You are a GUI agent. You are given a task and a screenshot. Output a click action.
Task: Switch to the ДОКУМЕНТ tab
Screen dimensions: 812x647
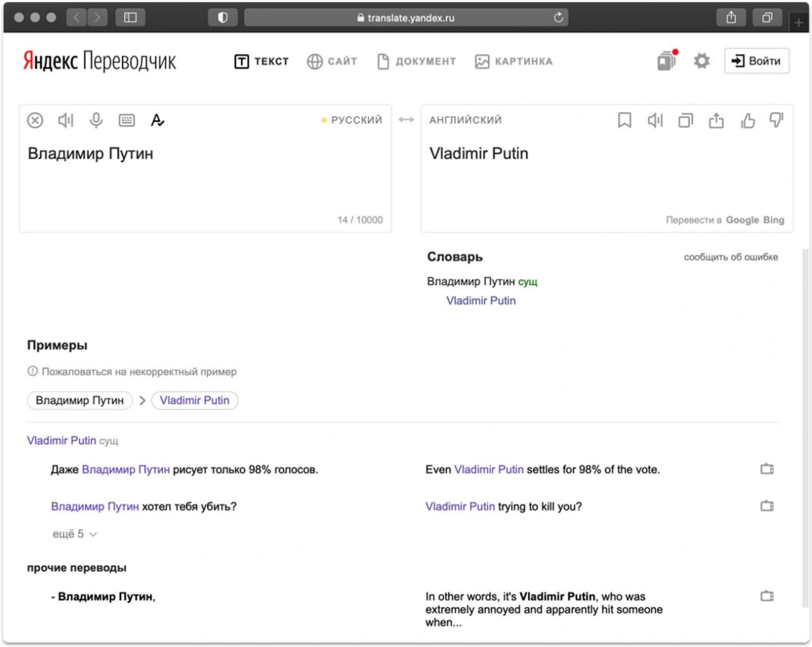(x=416, y=62)
